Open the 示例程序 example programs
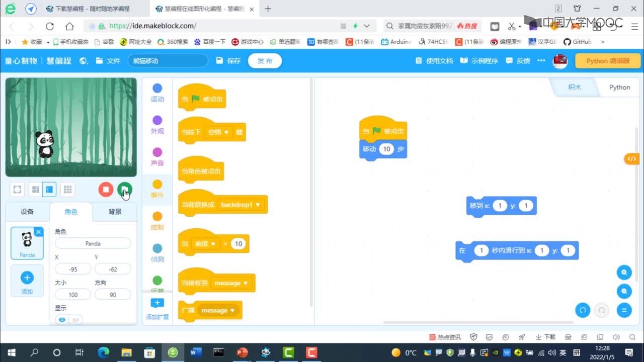Screen dimensions: 644x362 click(479, 61)
